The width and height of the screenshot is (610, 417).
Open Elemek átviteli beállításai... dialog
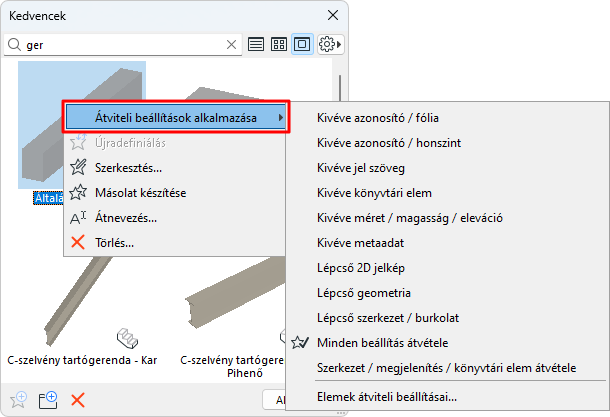387,398
